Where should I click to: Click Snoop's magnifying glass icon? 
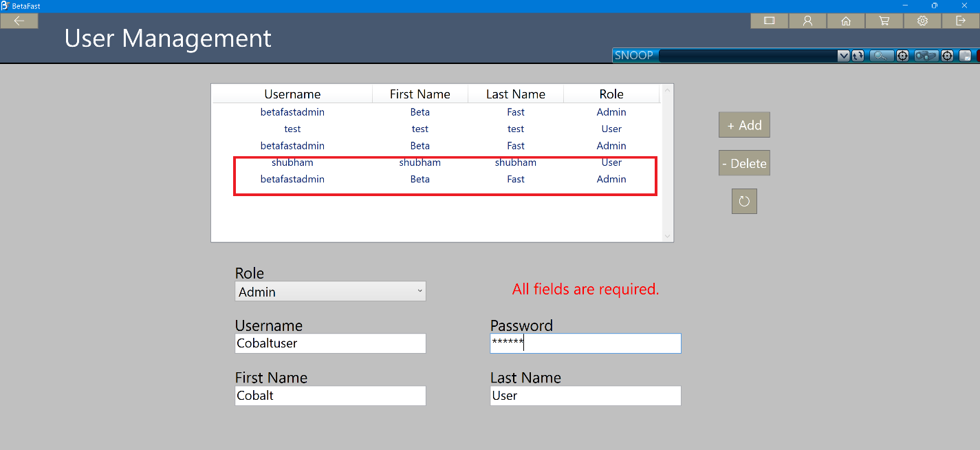tap(882, 56)
